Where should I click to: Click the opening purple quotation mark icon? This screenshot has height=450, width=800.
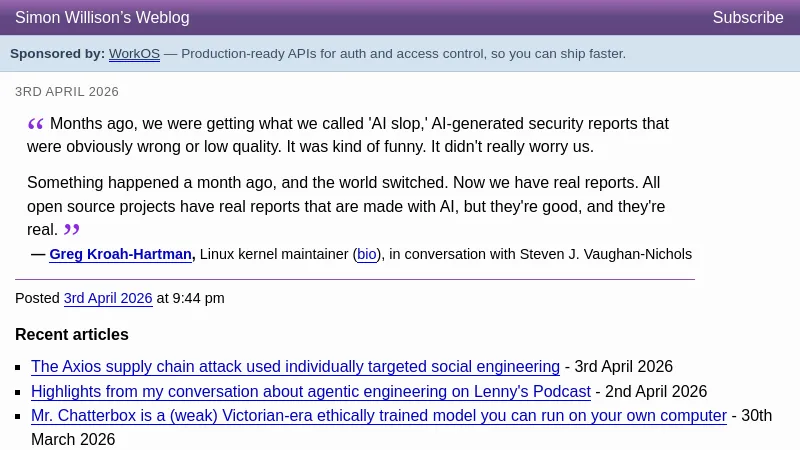pos(36,124)
